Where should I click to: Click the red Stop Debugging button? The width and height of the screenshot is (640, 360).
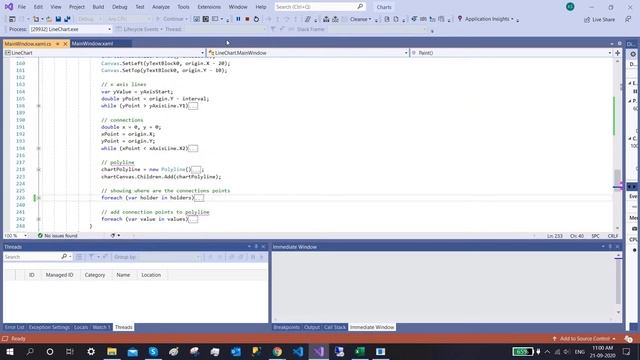pyautogui.click(x=247, y=19)
